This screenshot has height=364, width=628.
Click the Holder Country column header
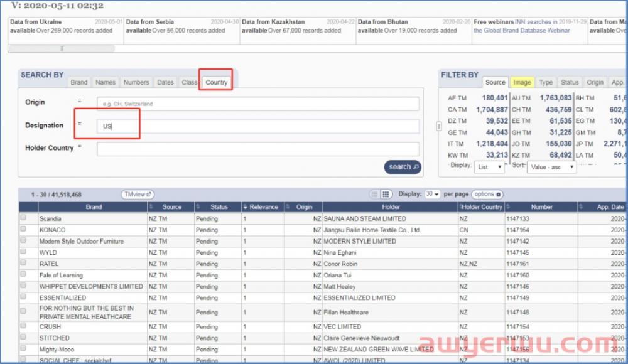pos(482,207)
